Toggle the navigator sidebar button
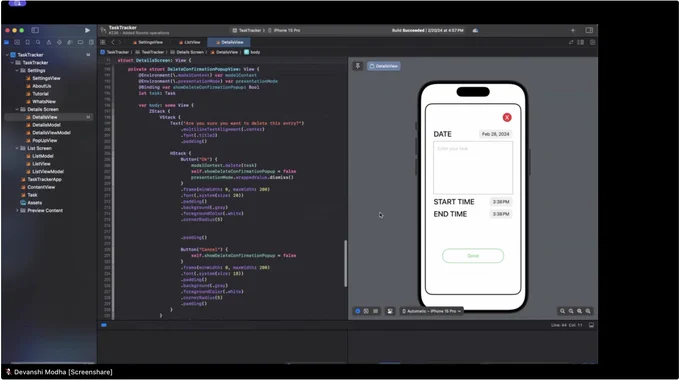The width and height of the screenshot is (680, 380). 35,30
